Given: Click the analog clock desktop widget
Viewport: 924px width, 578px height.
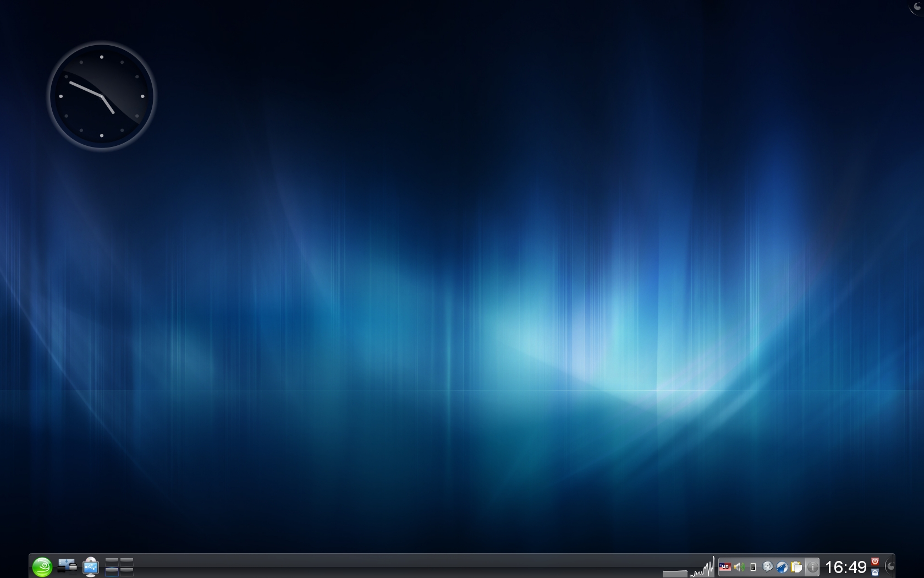Looking at the screenshot, I should pos(102,96).
